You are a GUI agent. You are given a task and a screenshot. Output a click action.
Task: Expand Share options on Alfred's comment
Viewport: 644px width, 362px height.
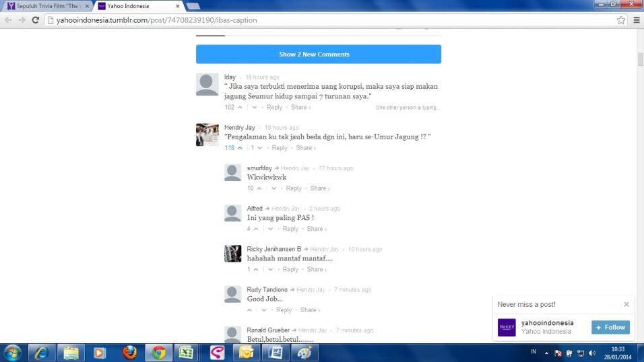pyautogui.click(x=317, y=229)
